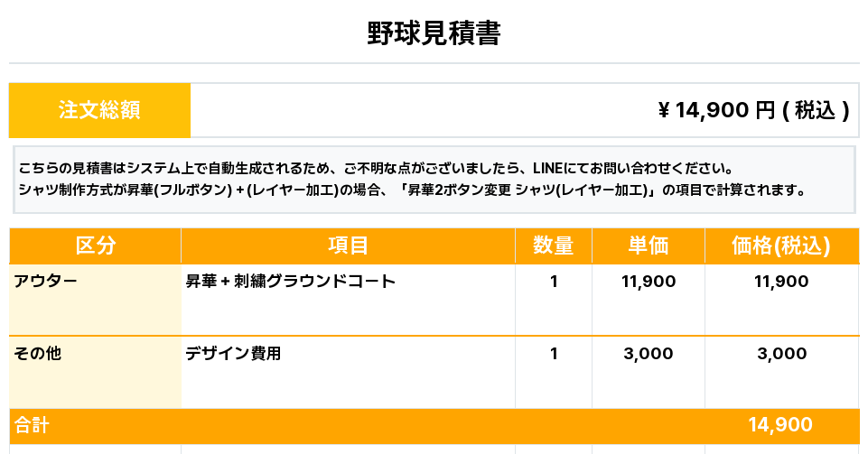The image size is (868, 454).
Task: Select the デザイン費用 item
Action: (233, 353)
